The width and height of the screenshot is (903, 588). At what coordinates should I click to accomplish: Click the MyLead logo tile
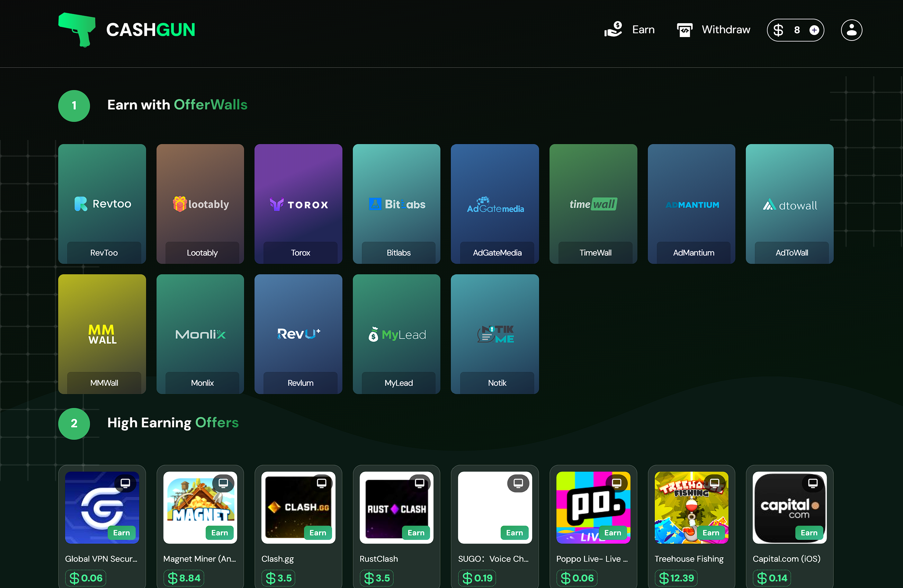pos(397,334)
